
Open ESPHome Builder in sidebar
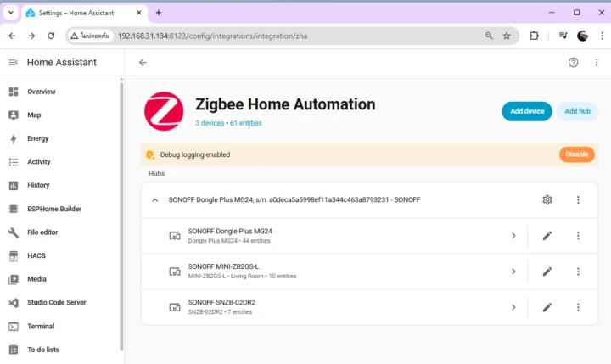[x=53, y=209]
